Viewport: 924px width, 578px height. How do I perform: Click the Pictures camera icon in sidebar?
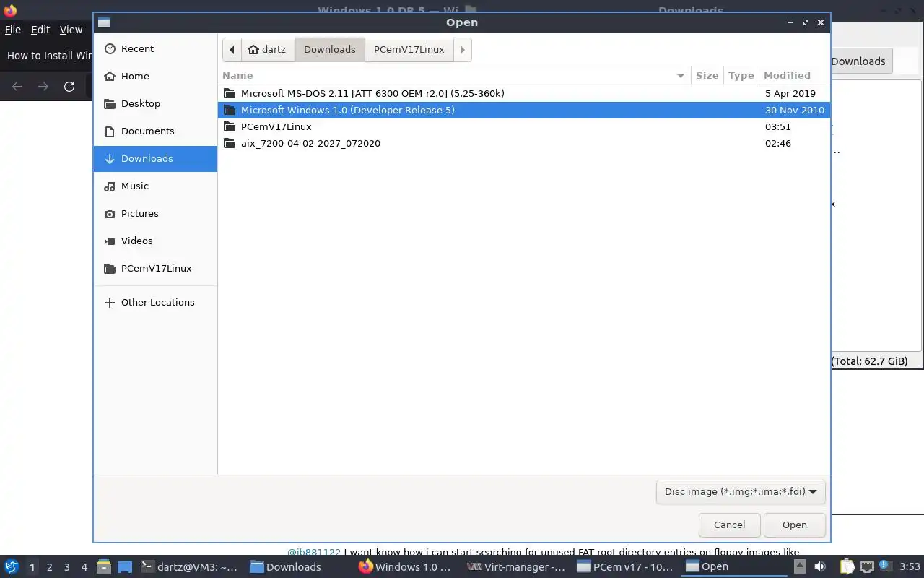click(110, 213)
